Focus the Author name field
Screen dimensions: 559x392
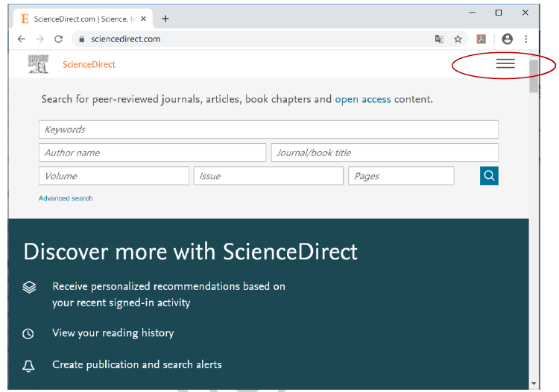(x=153, y=153)
